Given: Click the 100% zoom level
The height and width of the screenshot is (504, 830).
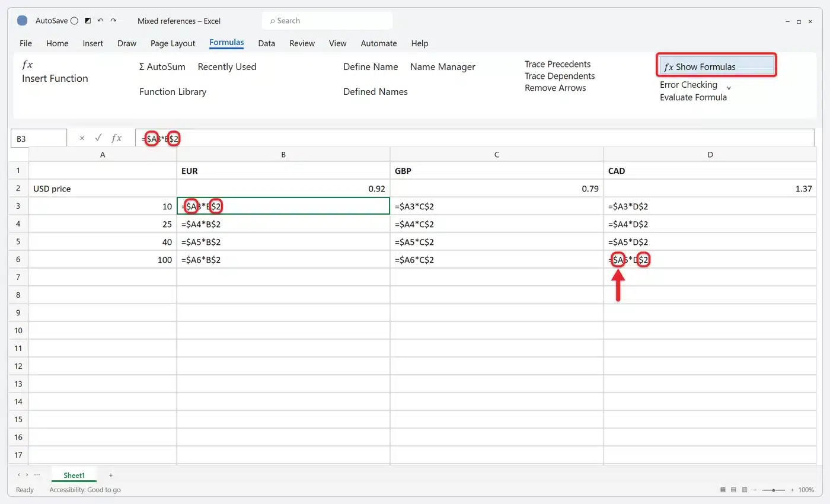Looking at the screenshot, I should click(x=806, y=490).
